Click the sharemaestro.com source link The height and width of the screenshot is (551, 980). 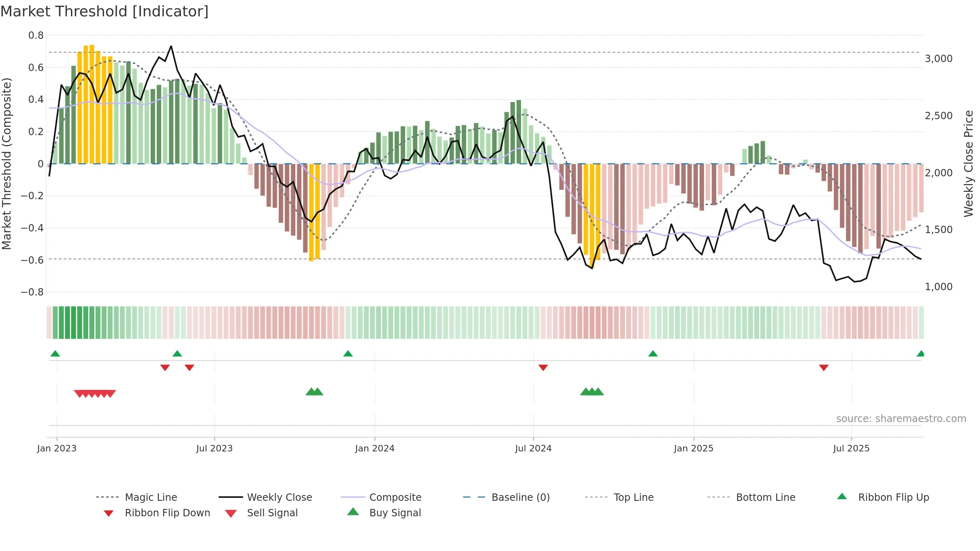[x=901, y=419]
